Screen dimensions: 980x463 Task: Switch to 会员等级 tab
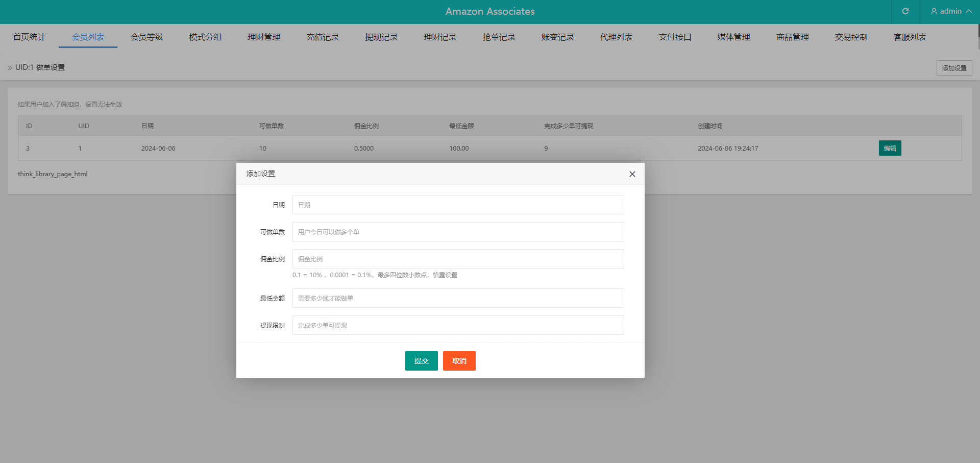coord(146,37)
